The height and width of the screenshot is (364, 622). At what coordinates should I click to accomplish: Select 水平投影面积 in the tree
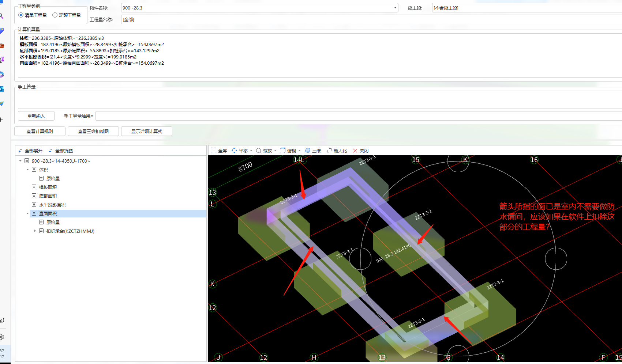click(52, 205)
